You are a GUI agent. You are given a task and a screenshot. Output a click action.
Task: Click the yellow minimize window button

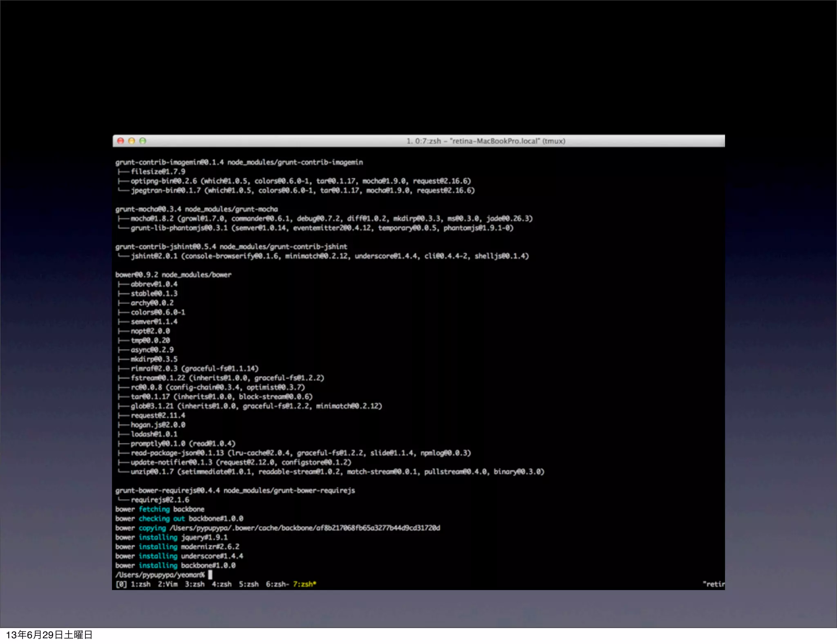tap(132, 141)
